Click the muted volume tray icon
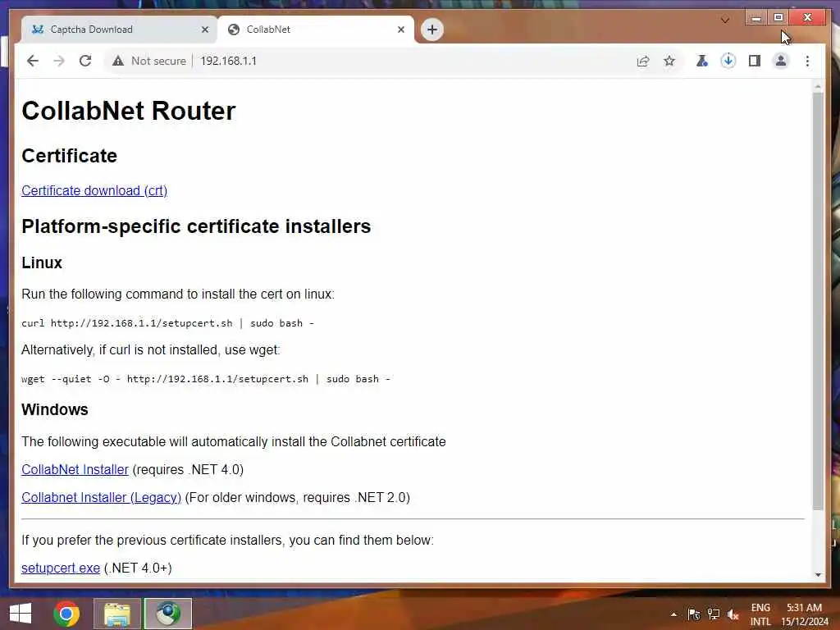 point(733,614)
